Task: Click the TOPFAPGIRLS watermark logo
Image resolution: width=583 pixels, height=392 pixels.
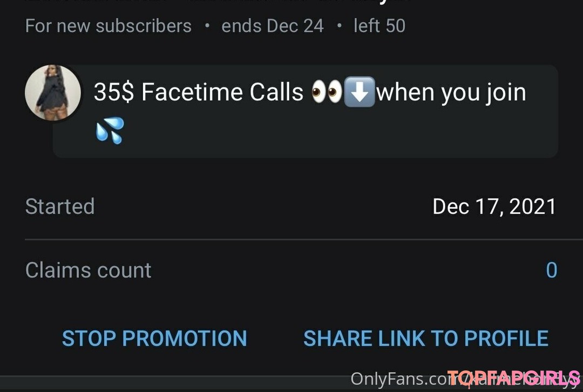Action: [x=513, y=379]
